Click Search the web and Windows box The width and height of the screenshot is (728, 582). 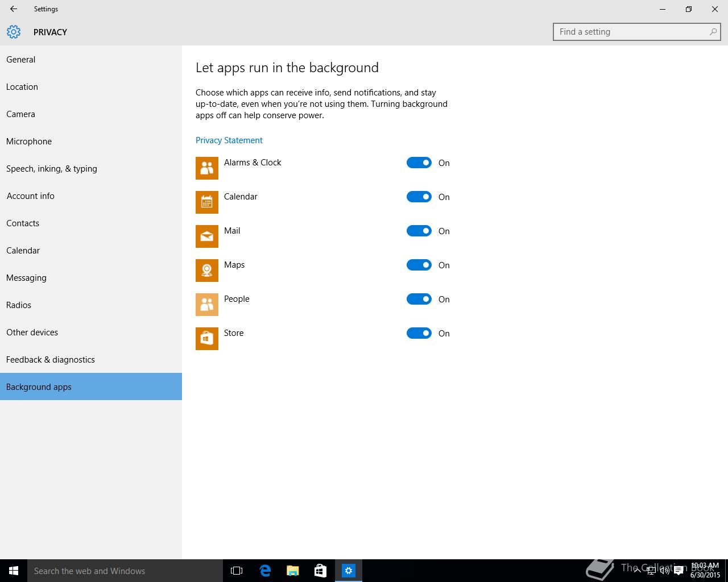click(125, 571)
